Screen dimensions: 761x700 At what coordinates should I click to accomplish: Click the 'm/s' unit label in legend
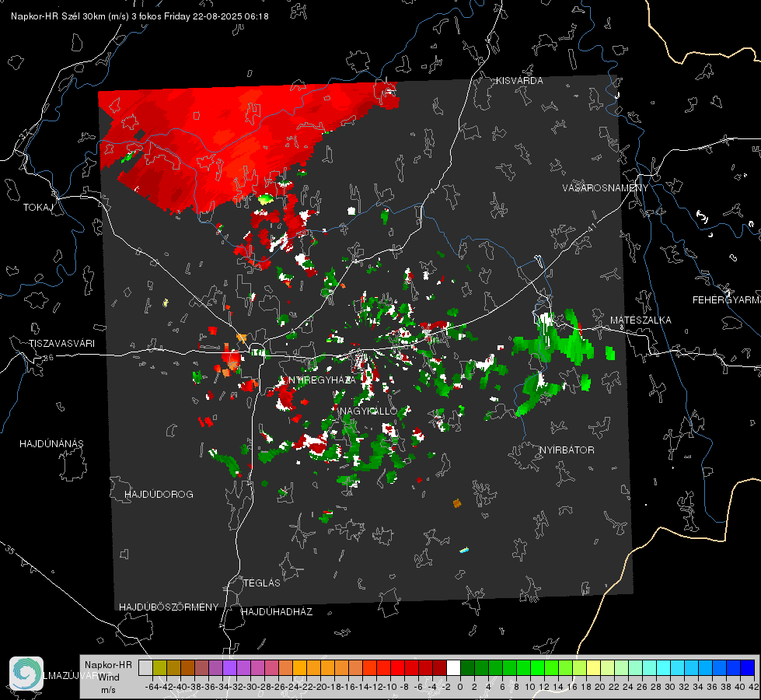108,690
